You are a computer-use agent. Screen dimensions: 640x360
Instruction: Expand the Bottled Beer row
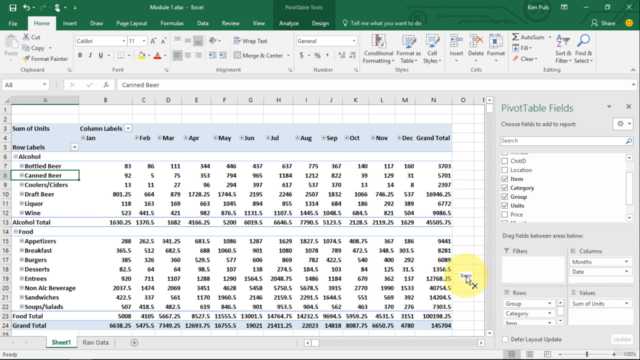[22, 166]
